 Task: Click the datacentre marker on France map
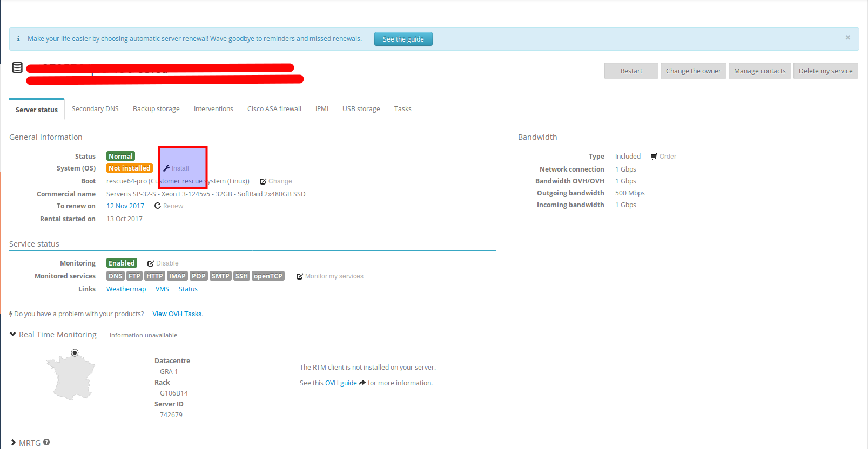coord(75,353)
